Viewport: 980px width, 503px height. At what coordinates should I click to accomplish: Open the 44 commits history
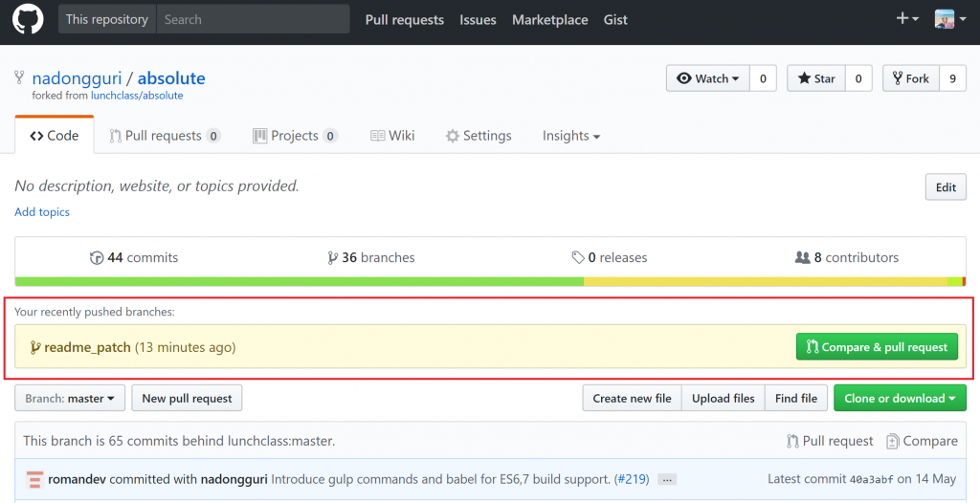[134, 257]
